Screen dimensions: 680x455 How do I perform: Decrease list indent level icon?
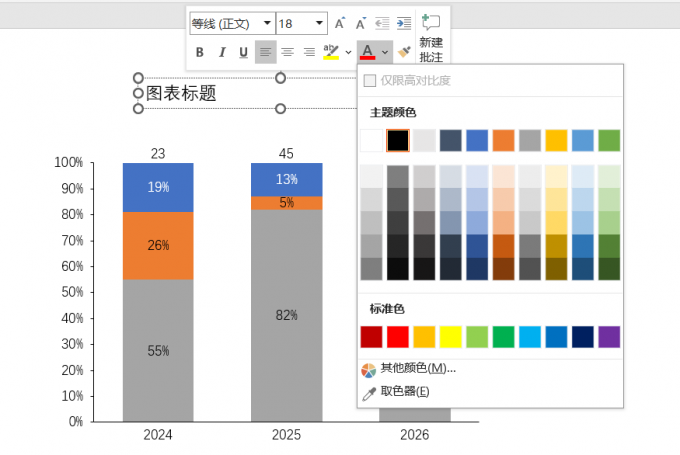[x=382, y=23]
